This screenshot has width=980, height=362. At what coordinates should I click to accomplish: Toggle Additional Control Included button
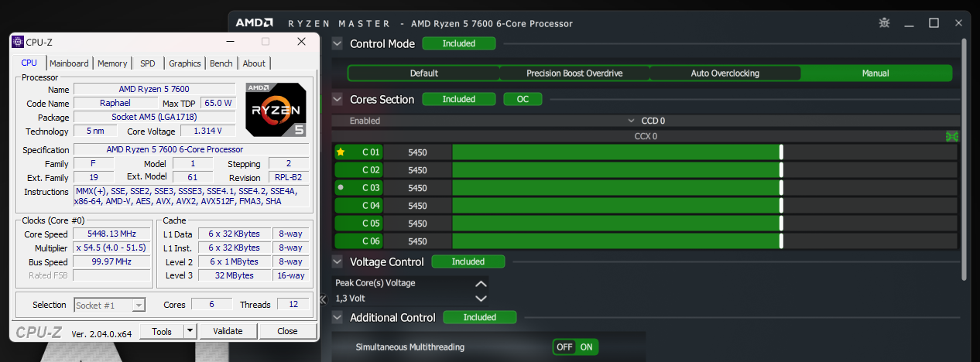click(x=480, y=317)
